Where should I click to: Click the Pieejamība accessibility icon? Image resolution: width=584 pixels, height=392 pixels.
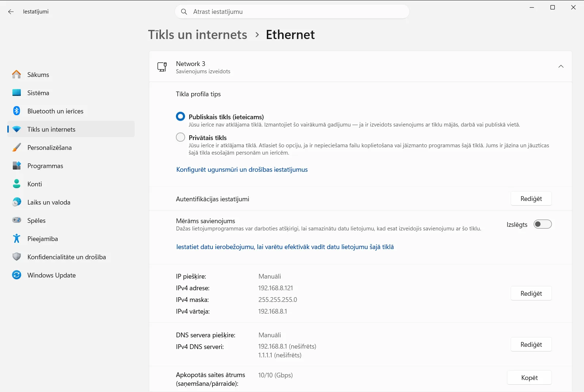(16, 238)
